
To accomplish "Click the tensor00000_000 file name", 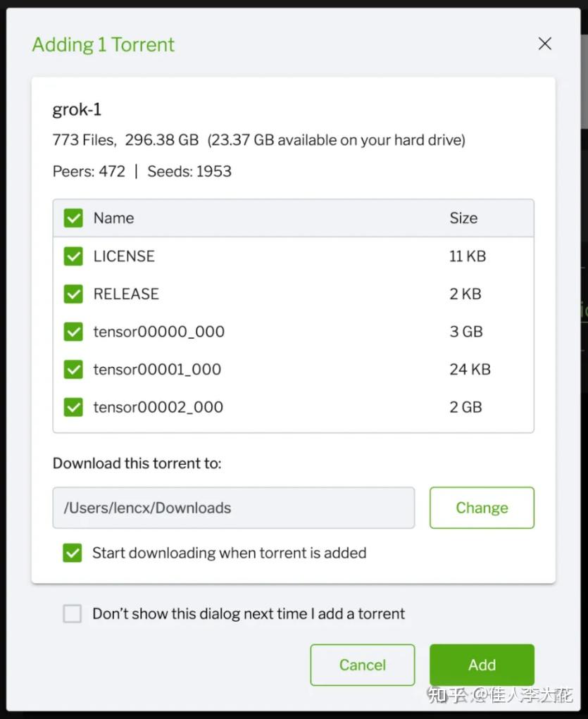I will [x=158, y=332].
